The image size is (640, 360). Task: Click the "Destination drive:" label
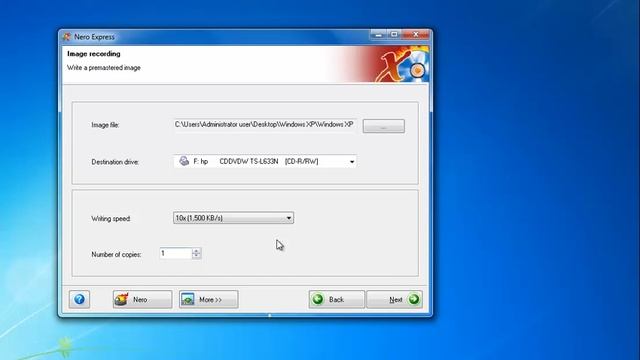[115, 162]
